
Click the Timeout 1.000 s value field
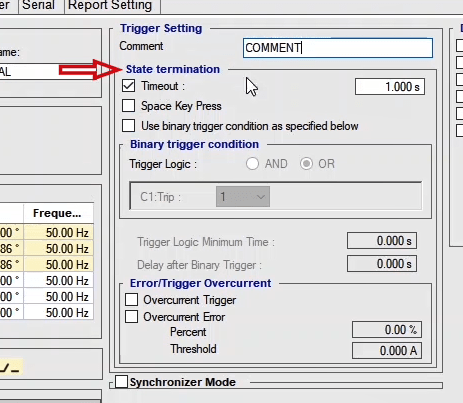coord(390,87)
